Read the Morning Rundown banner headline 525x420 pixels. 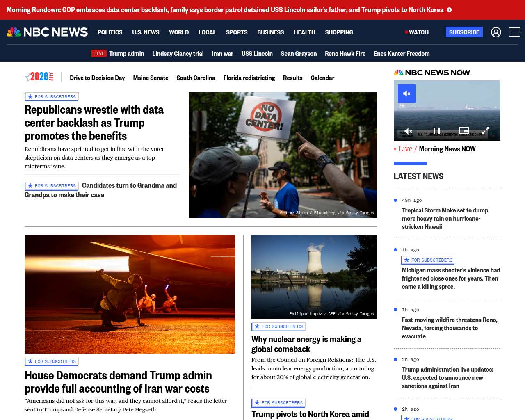225,10
